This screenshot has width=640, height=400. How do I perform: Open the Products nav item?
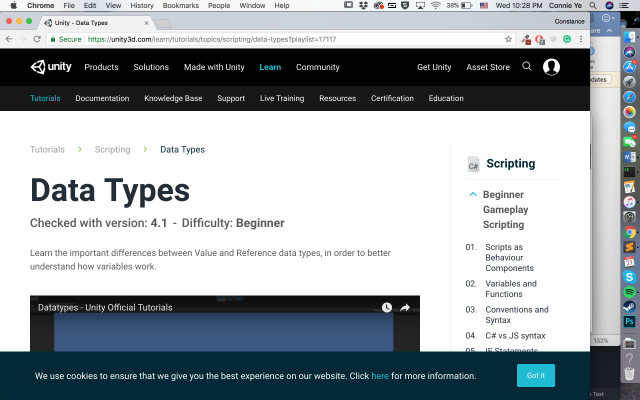pos(101,67)
